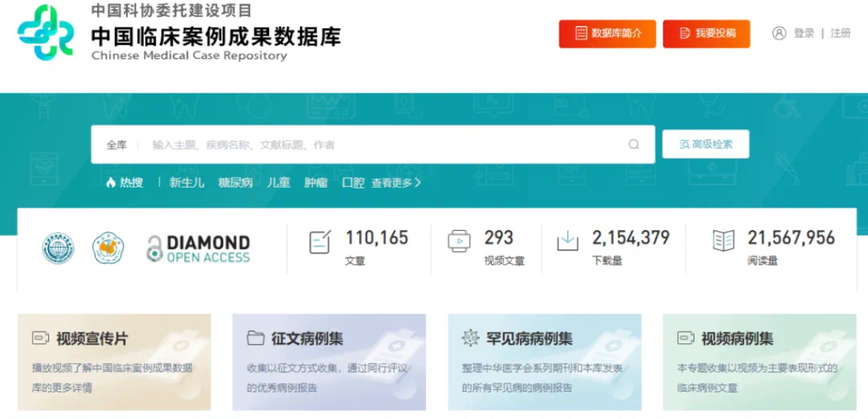This screenshot has width=868, height=419.
Task: Click the icon next to 视频病例集 title
Action: (686, 338)
